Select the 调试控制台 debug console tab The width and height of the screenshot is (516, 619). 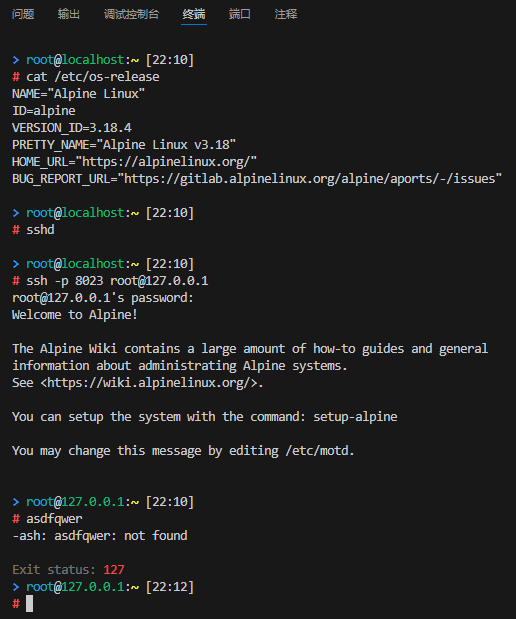[131, 14]
